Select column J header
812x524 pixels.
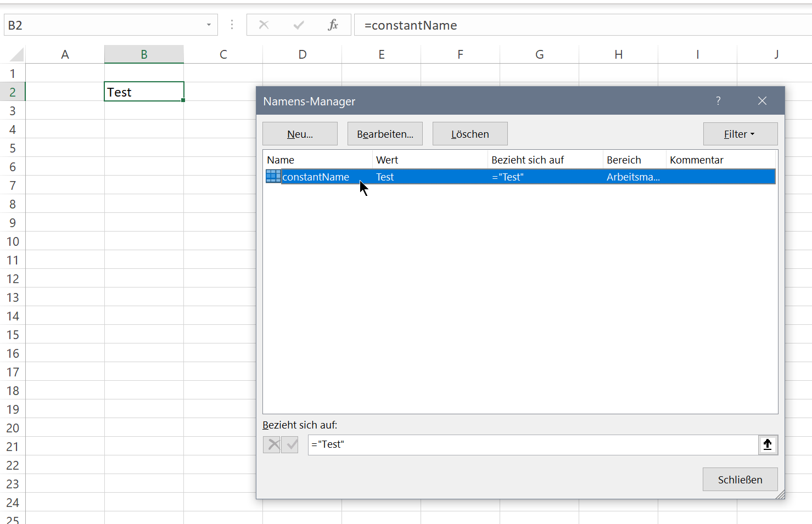point(775,54)
